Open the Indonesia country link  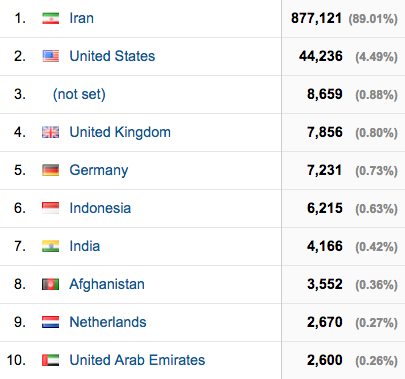[x=100, y=208]
